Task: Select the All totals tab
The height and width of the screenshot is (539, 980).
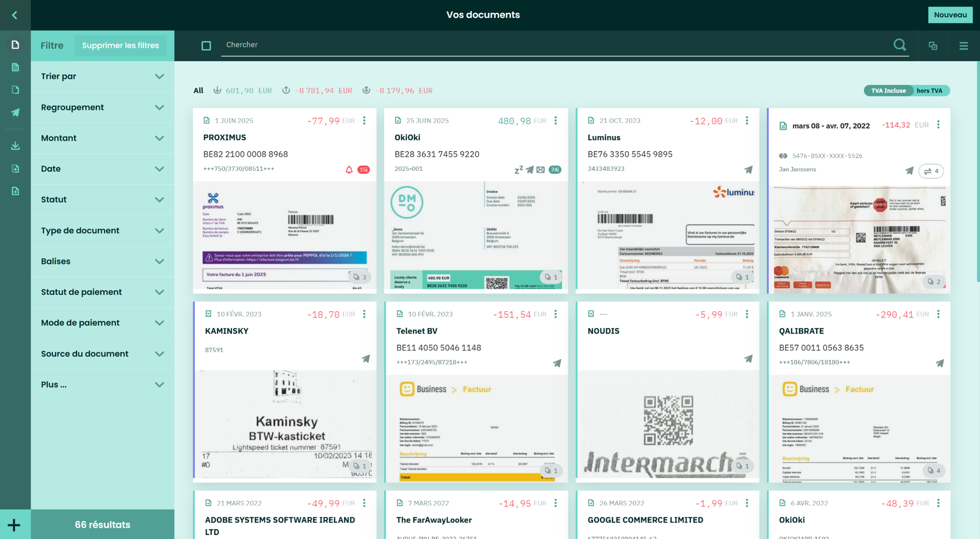Action: click(198, 90)
